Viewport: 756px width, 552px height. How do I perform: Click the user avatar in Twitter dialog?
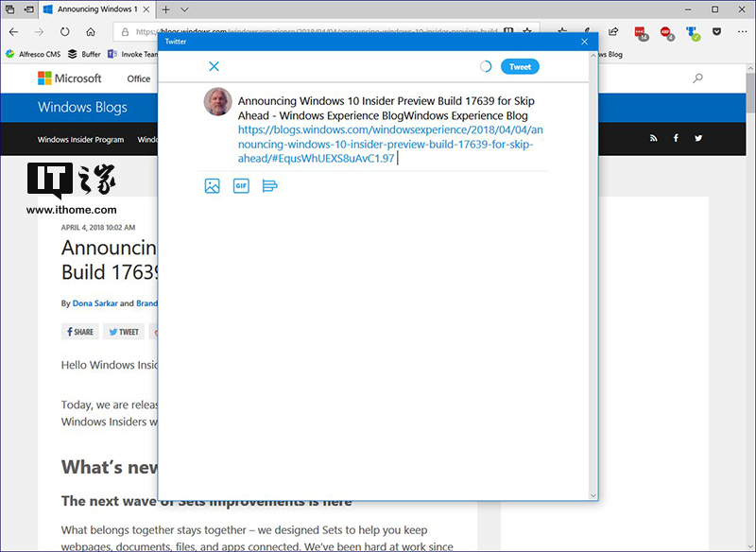point(218,102)
